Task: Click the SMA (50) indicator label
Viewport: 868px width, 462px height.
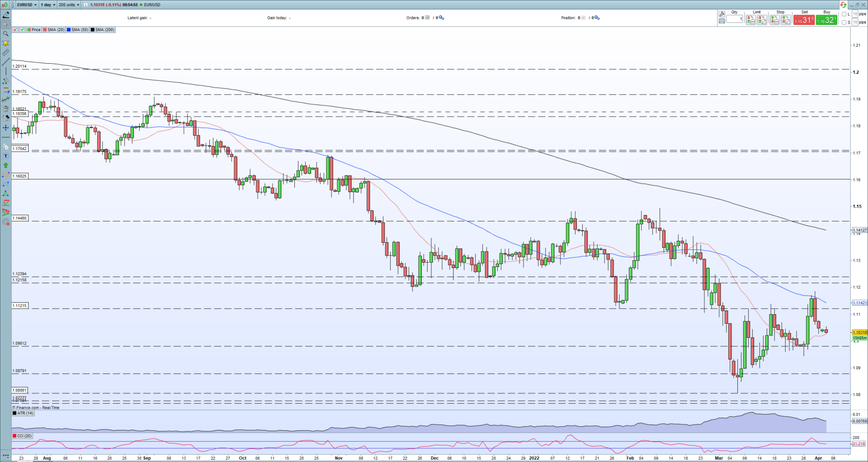Action: coord(78,30)
